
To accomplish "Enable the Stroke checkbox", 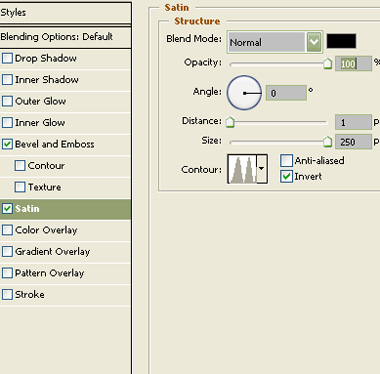I will tap(7, 294).
